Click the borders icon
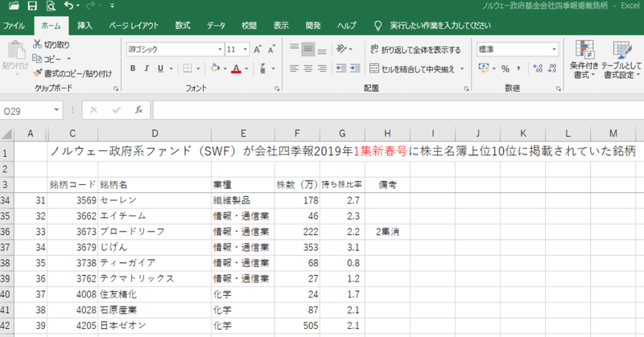The height and width of the screenshot is (337, 644). pyautogui.click(x=188, y=68)
